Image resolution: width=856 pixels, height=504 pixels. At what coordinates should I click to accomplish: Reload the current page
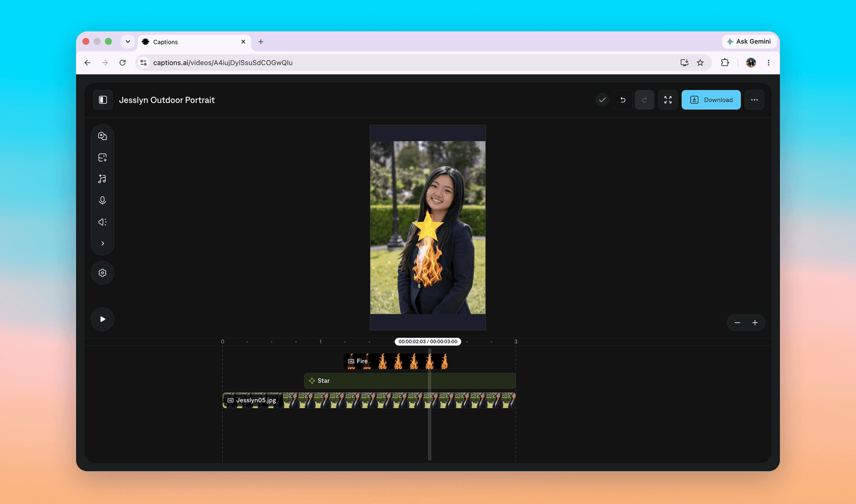pos(123,63)
